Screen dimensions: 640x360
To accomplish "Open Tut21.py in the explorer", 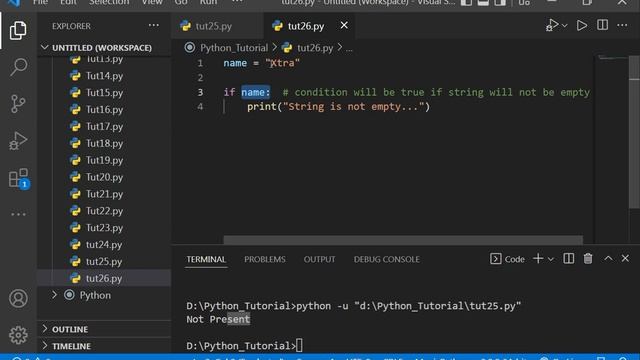I will coord(104,194).
